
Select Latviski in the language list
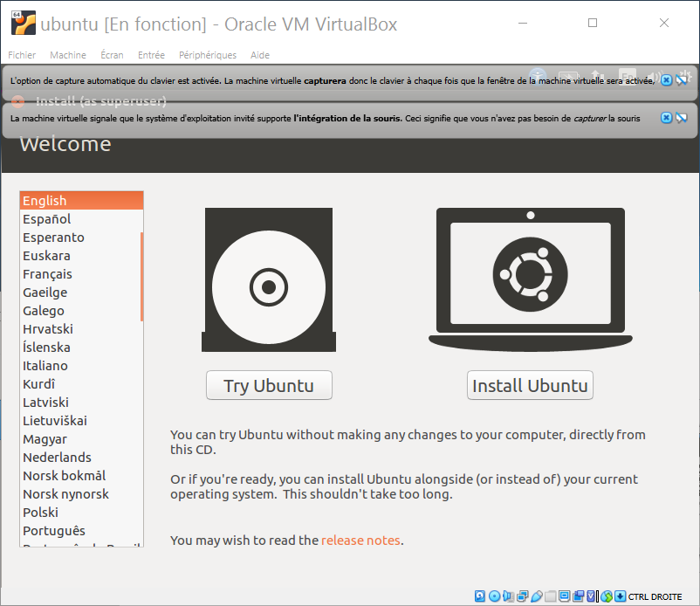click(81, 402)
